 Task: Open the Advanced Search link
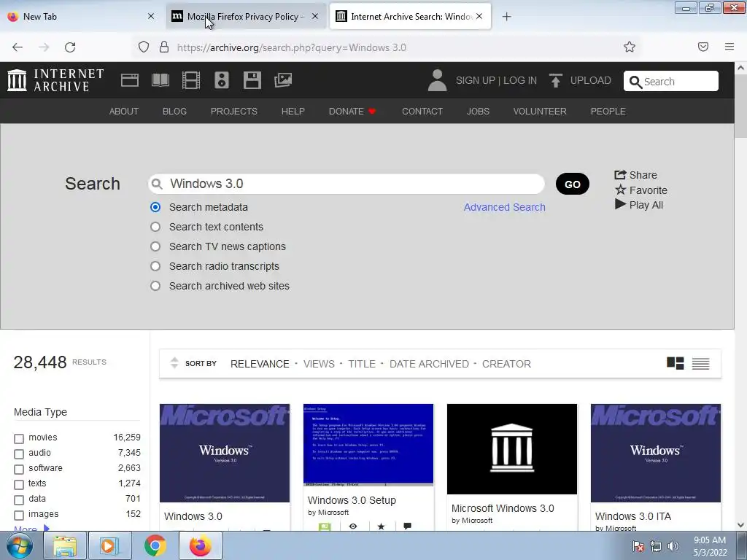coord(505,207)
